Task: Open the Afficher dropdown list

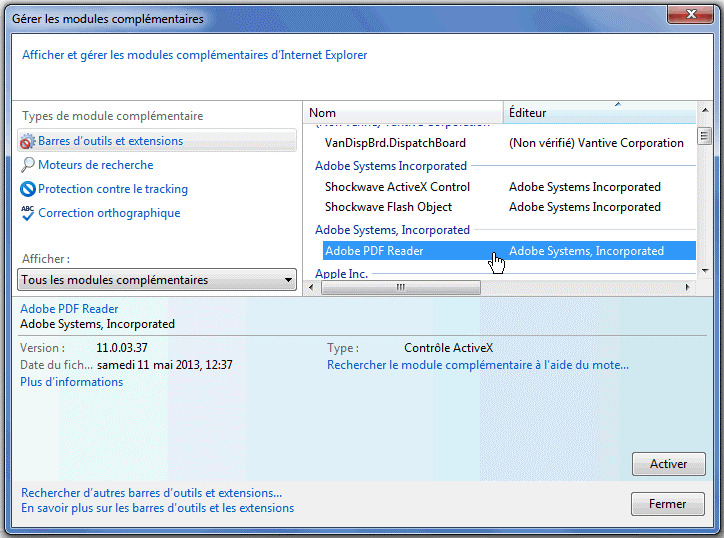Action: [157, 280]
